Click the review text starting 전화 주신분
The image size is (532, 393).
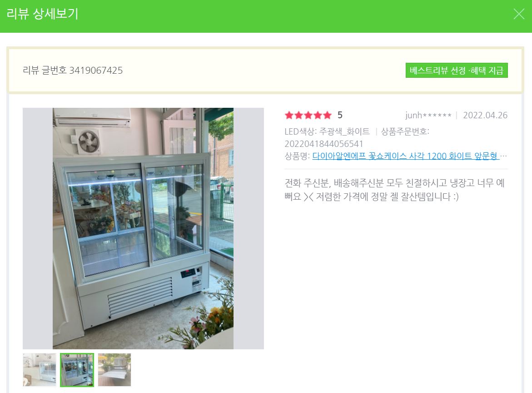[395, 190]
